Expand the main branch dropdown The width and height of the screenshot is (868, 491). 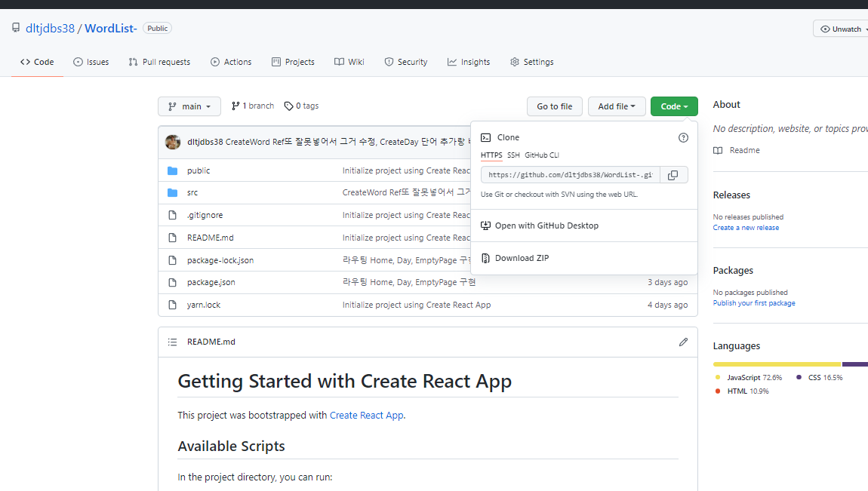coord(189,106)
